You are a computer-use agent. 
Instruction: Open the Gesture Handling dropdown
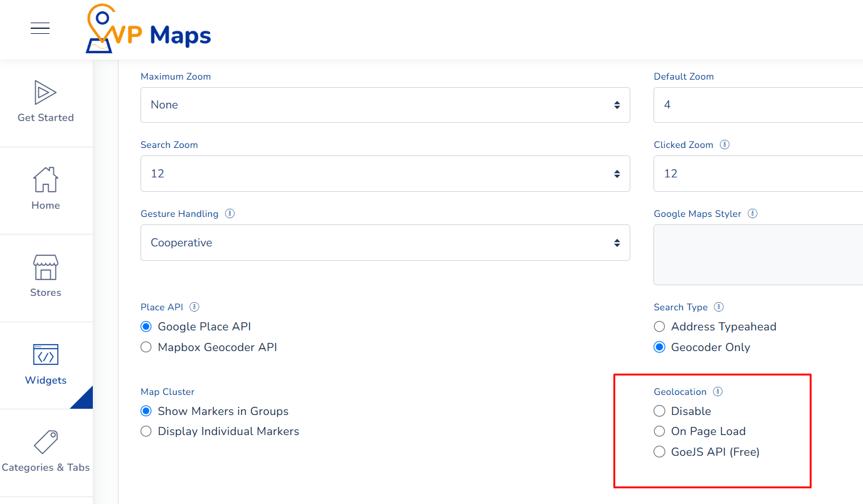385,243
